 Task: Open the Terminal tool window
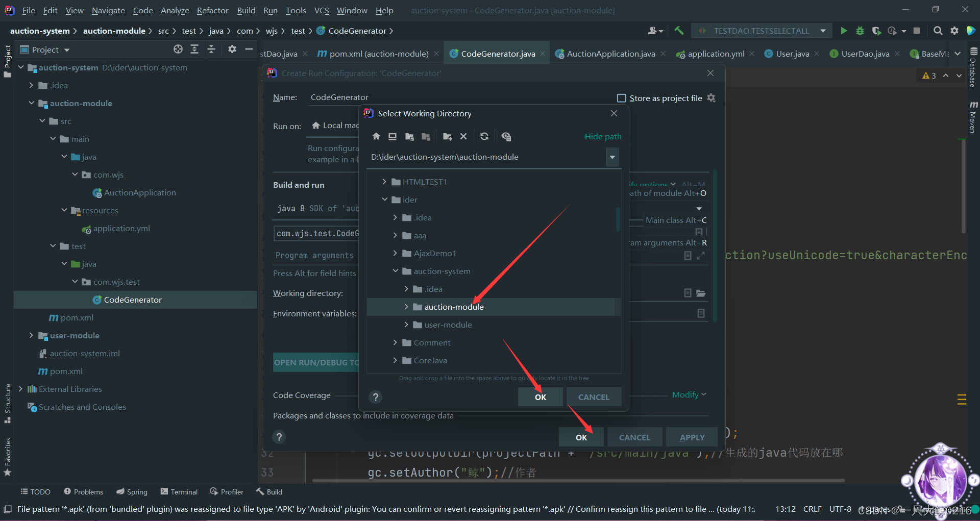click(x=179, y=492)
